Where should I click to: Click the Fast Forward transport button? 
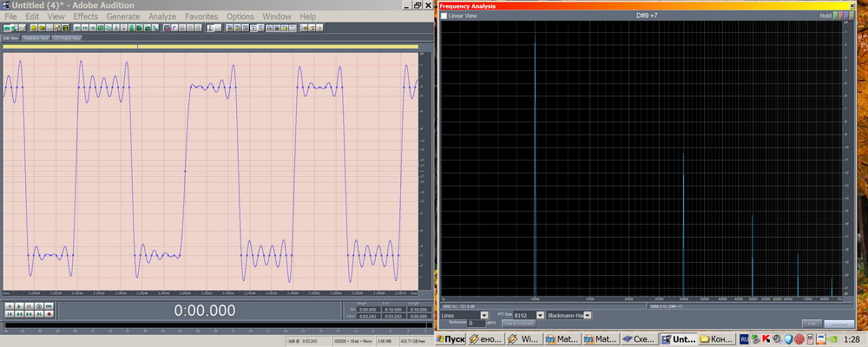pos(30,314)
